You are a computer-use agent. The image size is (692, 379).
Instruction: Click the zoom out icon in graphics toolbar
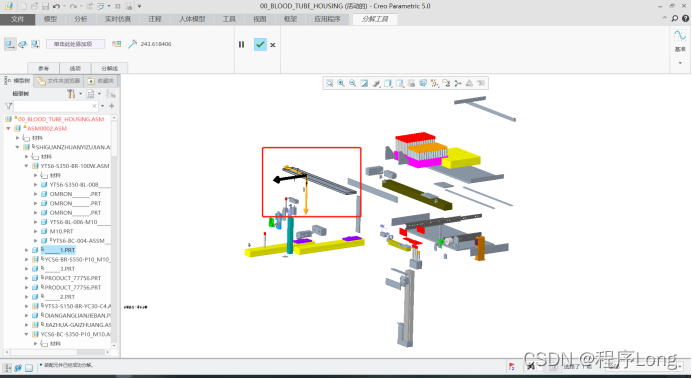[352, 83]
